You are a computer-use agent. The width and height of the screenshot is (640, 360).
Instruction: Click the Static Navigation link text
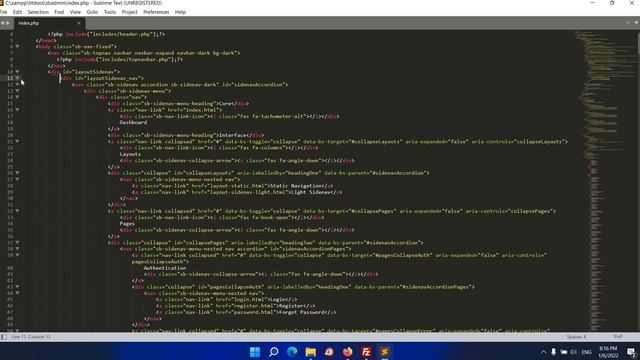(296, 186)
